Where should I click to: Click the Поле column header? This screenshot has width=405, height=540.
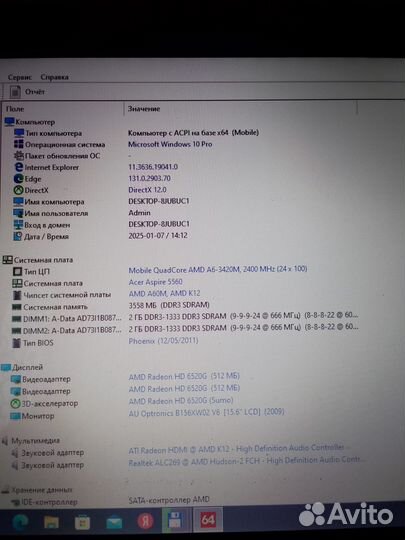(15, 109)
